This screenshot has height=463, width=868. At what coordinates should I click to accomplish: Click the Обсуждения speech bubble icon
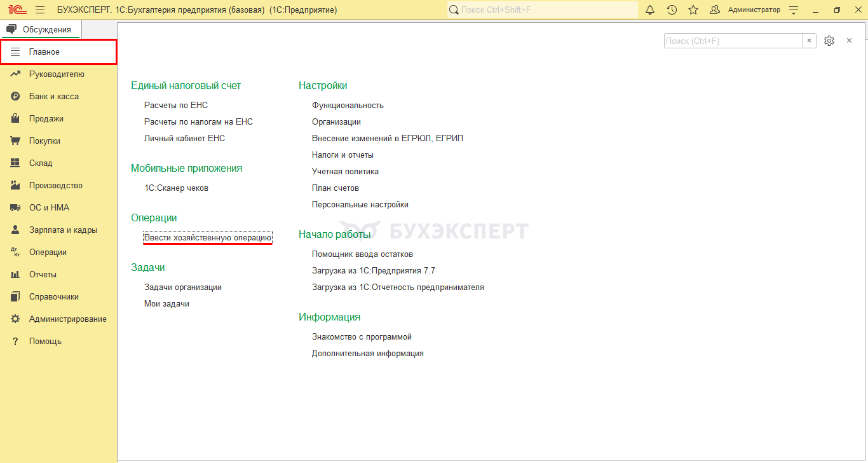[11, 29]
